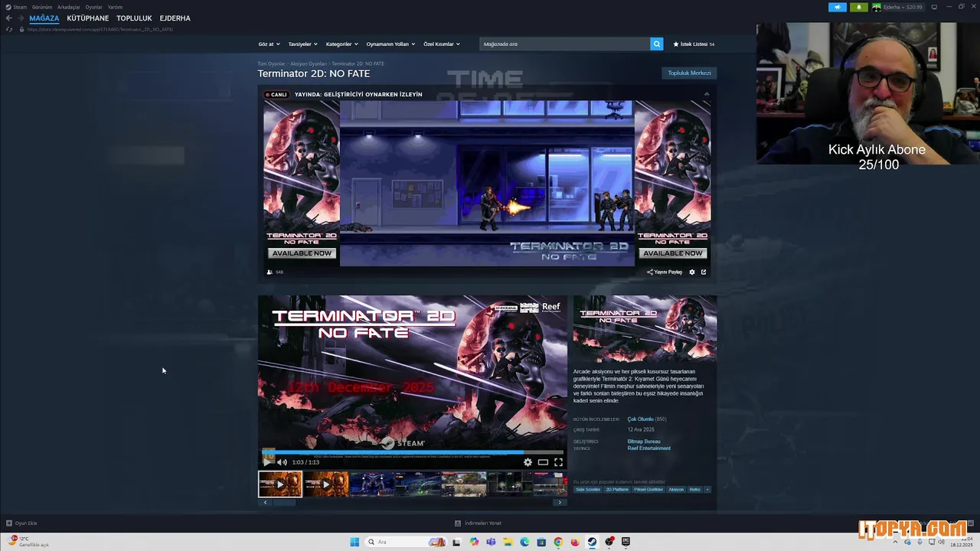Open İndirmeleri Yönet downloads
980x551 pixels.
(x=479, y=523)
